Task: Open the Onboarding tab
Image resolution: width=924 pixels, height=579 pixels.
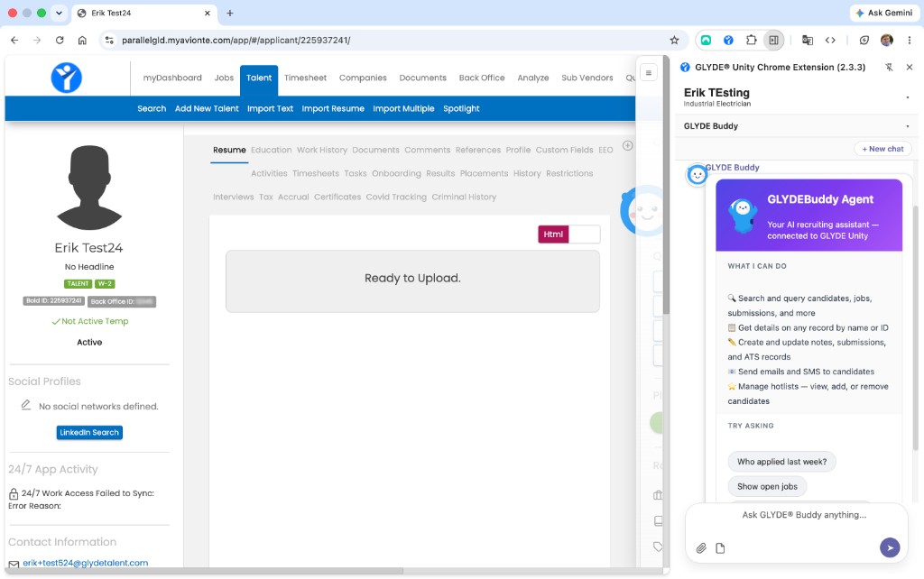Action: click(x=396, y=173)
